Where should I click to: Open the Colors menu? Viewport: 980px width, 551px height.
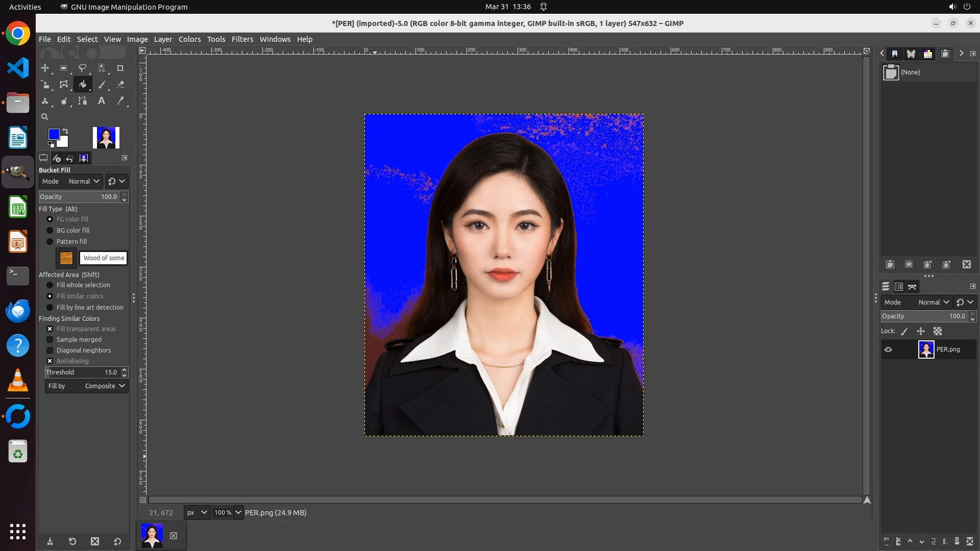189,39
